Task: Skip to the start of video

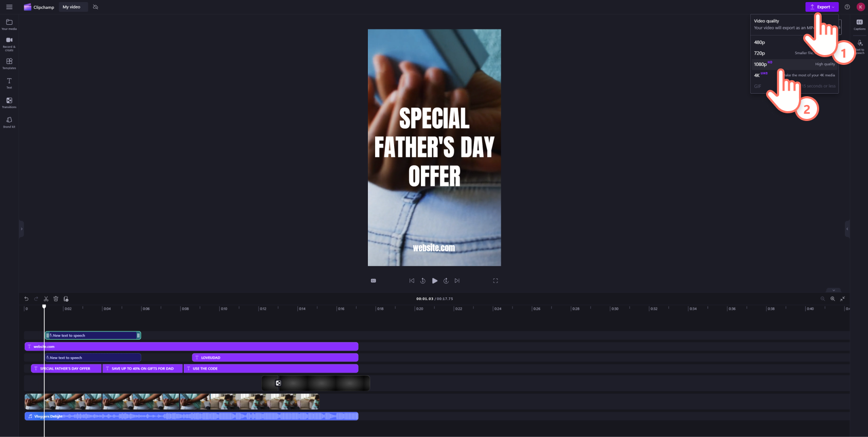Action: tap(412, 281)
